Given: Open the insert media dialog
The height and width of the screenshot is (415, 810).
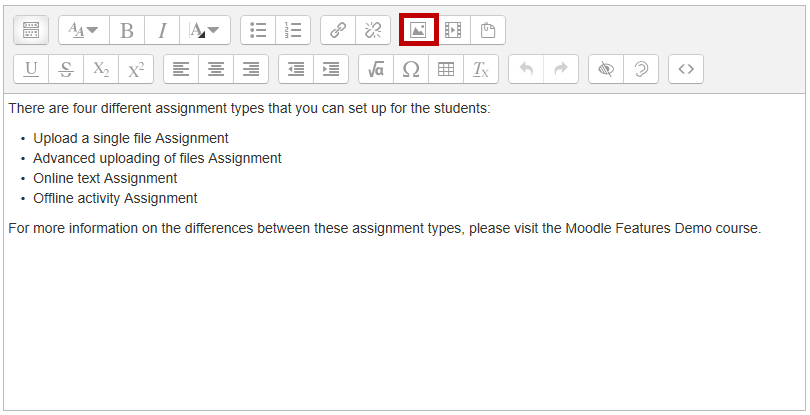Looking at the screenshot, I should tap(453, 30).
